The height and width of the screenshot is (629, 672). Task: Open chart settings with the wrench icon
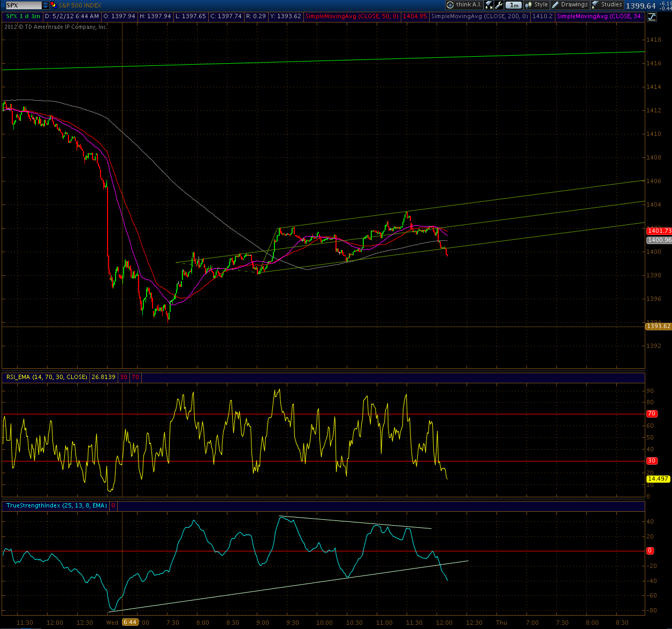point(499,5)
